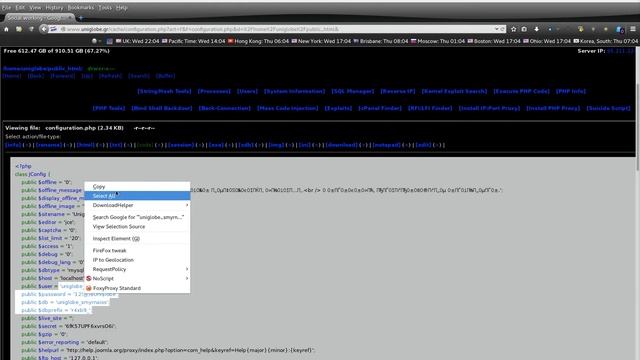Open the Tools menu
Screen dimensions: 640x360
point(105,7)
